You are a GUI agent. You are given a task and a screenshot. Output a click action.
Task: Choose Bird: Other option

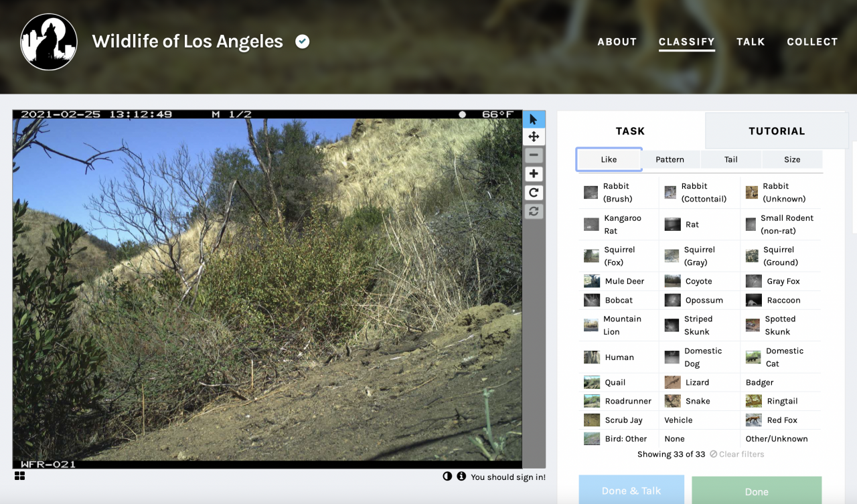(x=618, y=438)
